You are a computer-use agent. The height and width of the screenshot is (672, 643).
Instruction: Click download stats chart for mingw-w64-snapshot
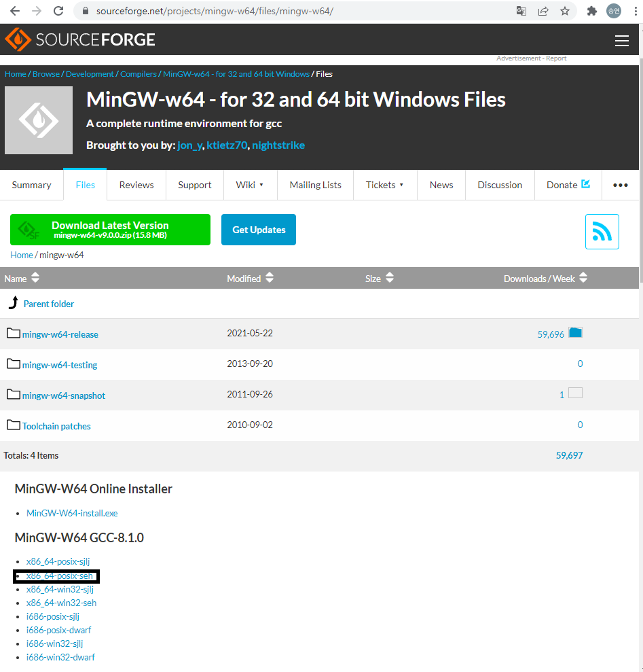click(x=575, y=393)
